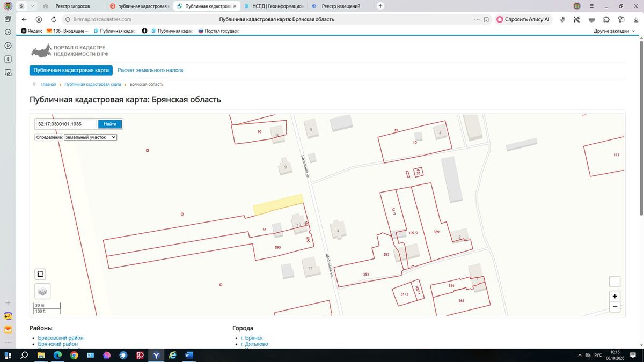This screenshot has height=362, width=644.
Task: Click the РУС input language indicator
Action: pyautogui.click(x=597, y=355)
